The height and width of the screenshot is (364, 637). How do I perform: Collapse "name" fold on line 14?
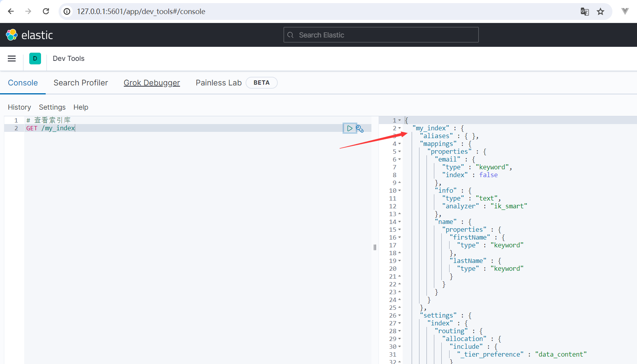click(400, 222)
